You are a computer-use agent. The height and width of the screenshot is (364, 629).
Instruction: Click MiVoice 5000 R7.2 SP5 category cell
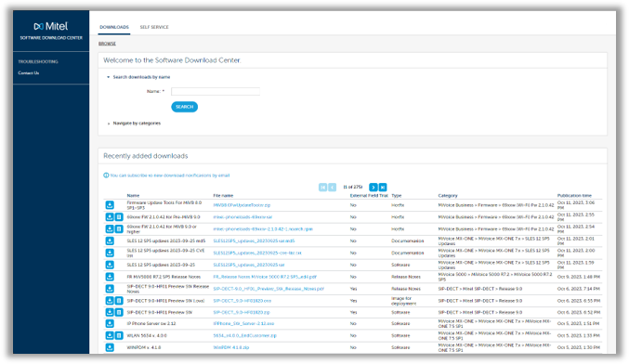pos(495,277)
